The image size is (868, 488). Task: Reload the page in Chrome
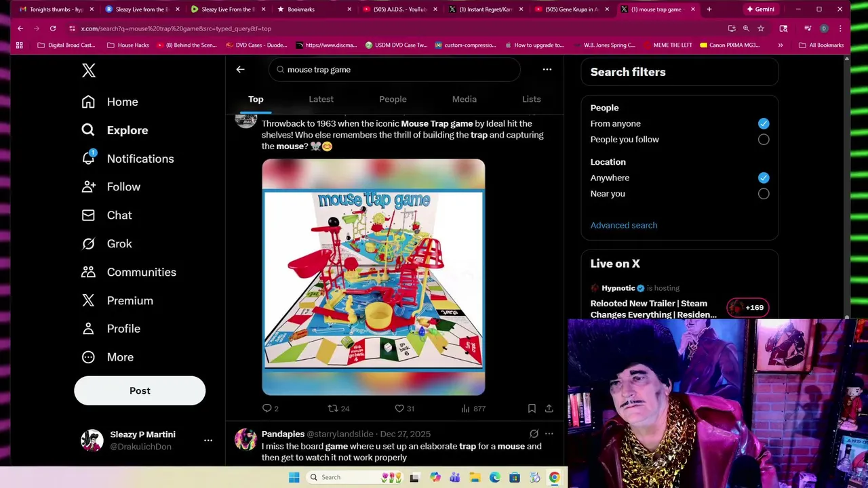point(53,28)
